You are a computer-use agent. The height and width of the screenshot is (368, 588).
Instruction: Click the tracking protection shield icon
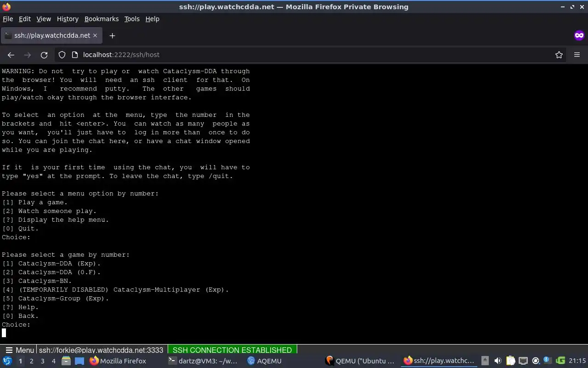pyautogui.click(x=62, y=55)
